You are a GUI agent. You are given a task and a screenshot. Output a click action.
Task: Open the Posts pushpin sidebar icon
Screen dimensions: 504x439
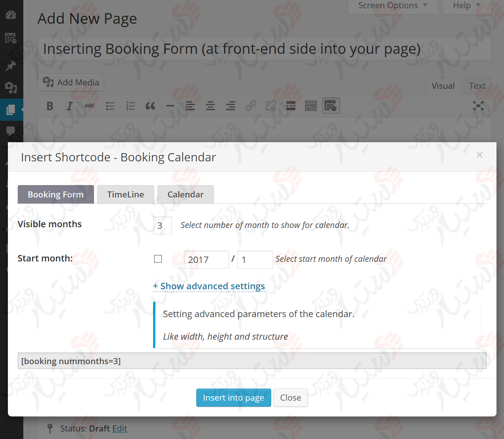click(x=11, y=65)
